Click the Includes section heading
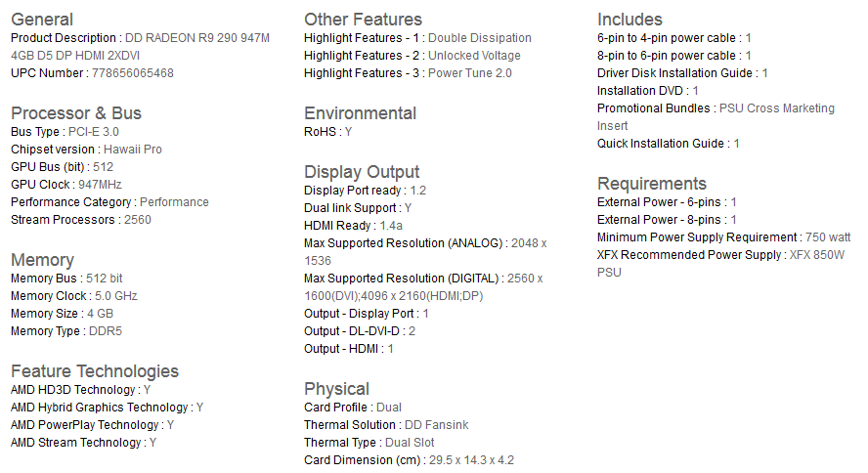 [x=629, y=20]
